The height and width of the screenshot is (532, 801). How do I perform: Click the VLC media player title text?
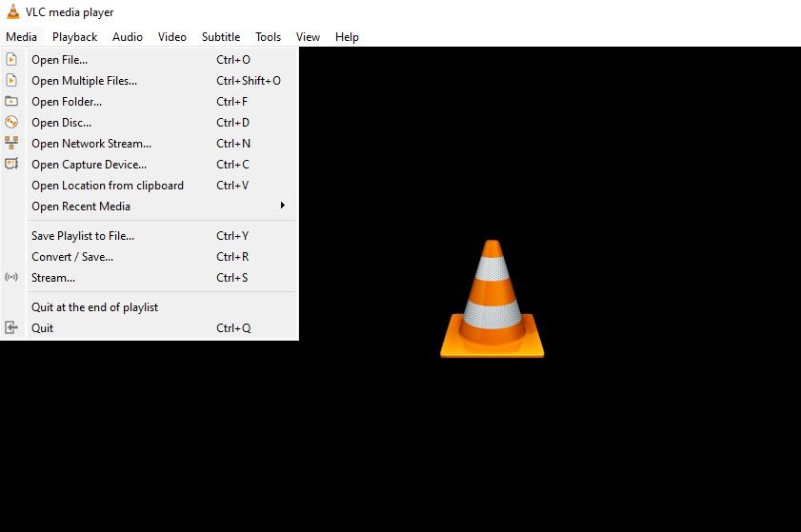coord(70,12)
